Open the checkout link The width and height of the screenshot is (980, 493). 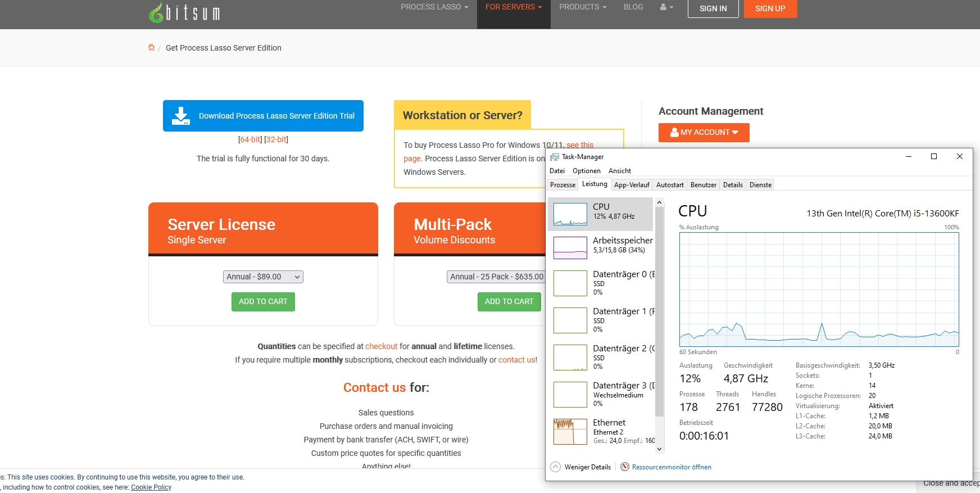tap(382, 346)
